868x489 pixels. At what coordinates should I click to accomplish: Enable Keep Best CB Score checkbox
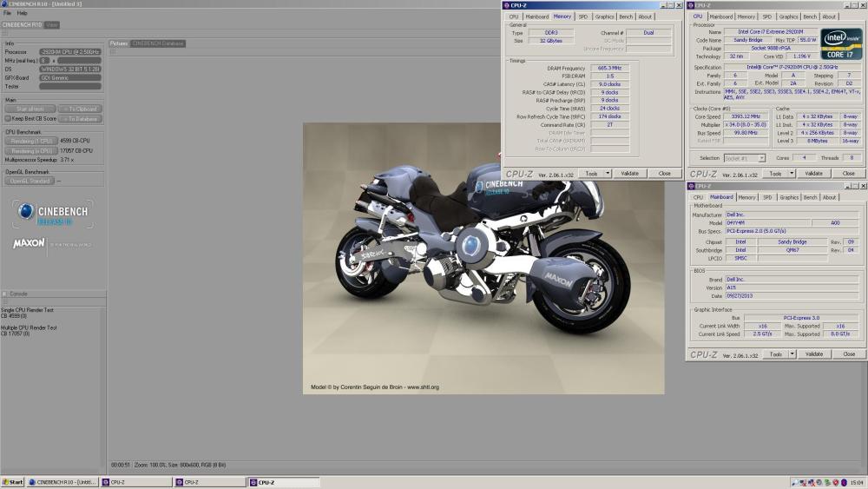(x=8, y=118)
